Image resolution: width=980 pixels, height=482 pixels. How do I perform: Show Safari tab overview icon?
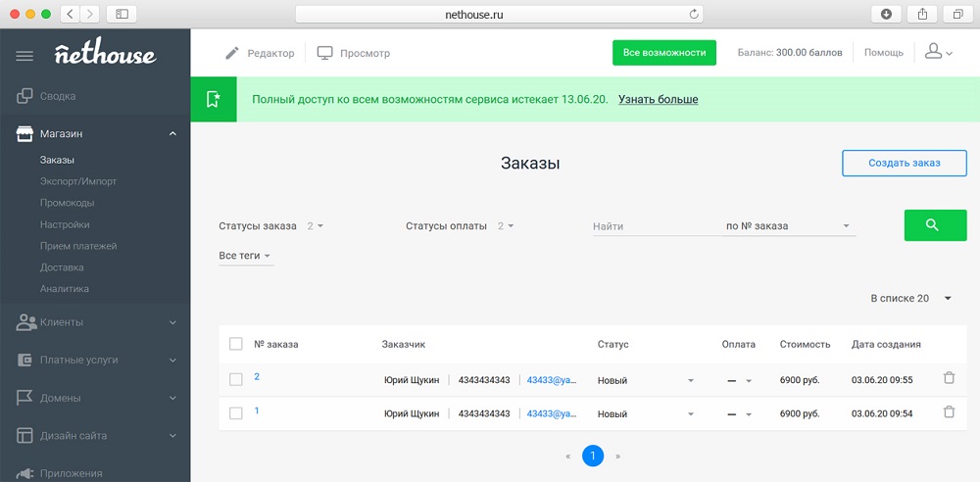[958, 14]
